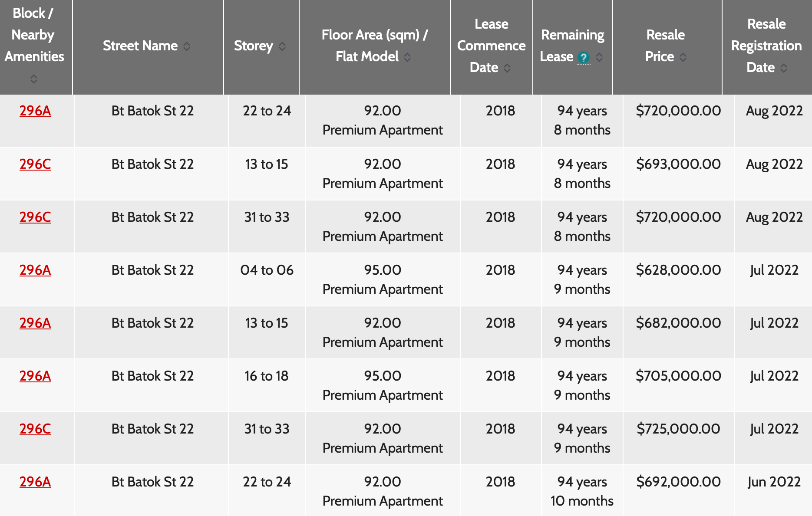Sort by Block / Nearby Amenities arrows
This screenshot has width=812, height=516.
tap(34, 79)
